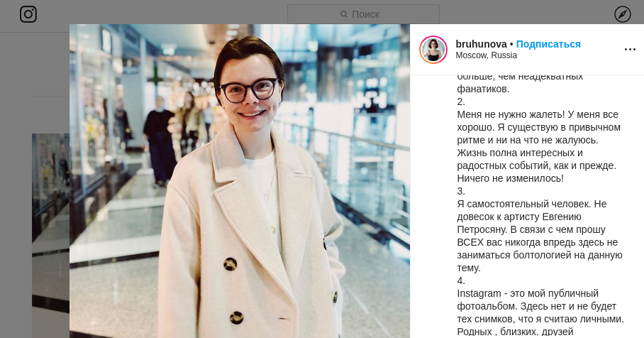This screenshot has width=644, height=338.
Task: Open the bruhunova profile avatar
Action: (433, 50)
